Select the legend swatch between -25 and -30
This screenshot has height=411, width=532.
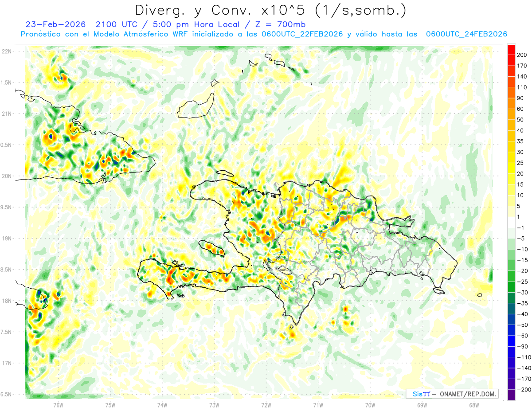511,287
